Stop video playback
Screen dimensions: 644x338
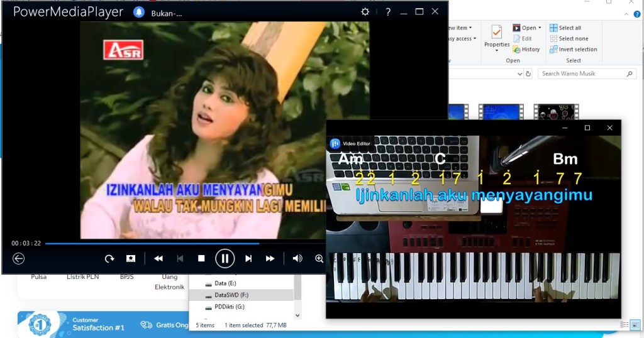tap(201, 258)
